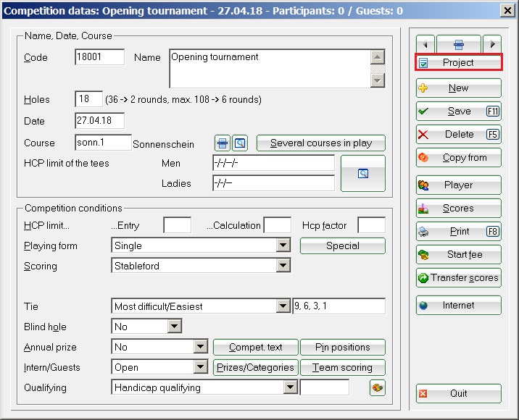This screenshot has width=519, height=420.
Task: Click the icon button beside the Qualifying field
Action: click(x=377, y=387)
